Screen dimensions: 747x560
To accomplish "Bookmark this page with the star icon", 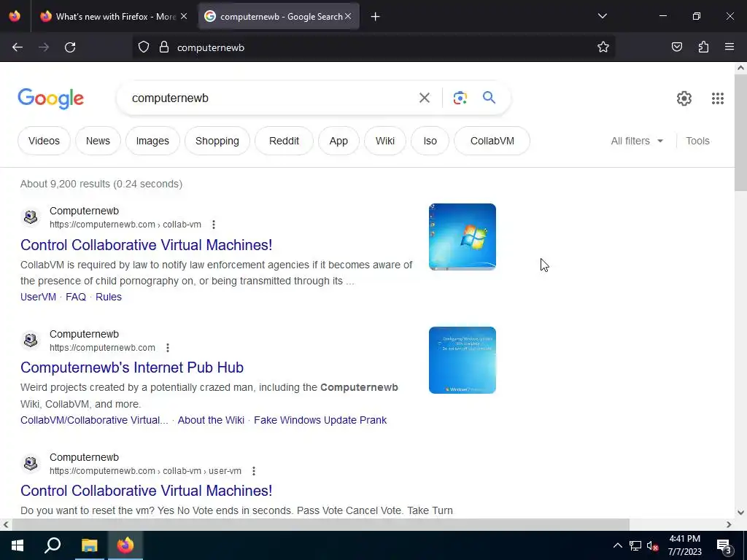I will pyautogui.click(x=603, y=47).
